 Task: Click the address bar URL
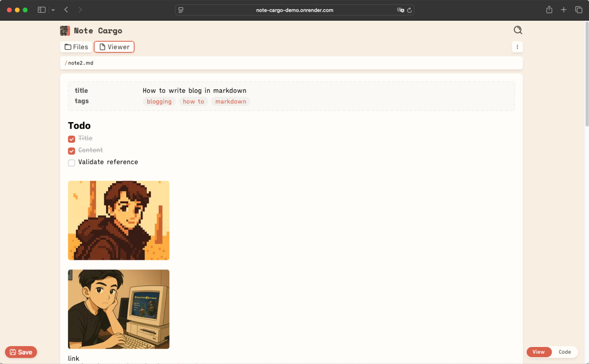pyautogui.click(x=294, y=10)
